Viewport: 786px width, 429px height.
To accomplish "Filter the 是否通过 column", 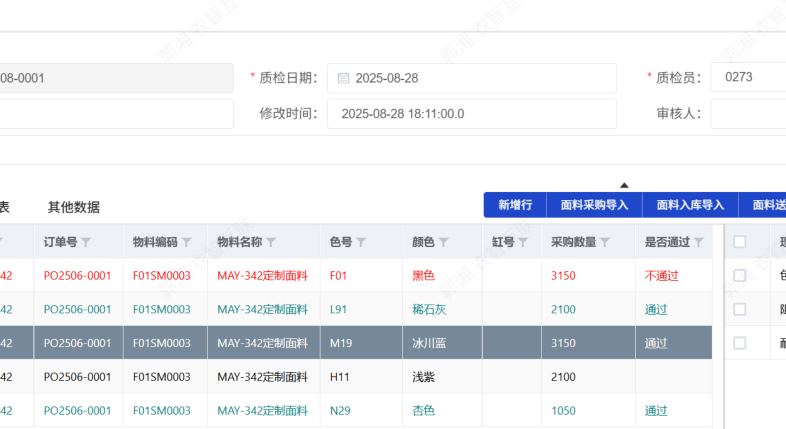I will pos(699,243).
